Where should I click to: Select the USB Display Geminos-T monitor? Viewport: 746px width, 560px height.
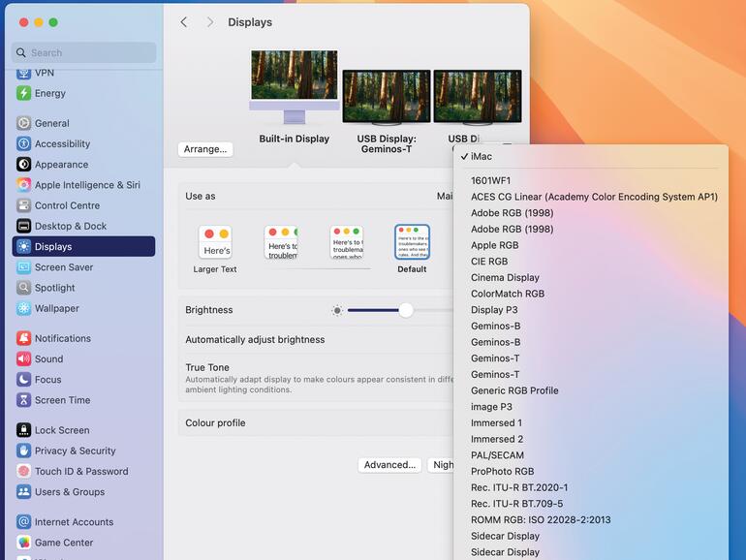tap(386, 97)
